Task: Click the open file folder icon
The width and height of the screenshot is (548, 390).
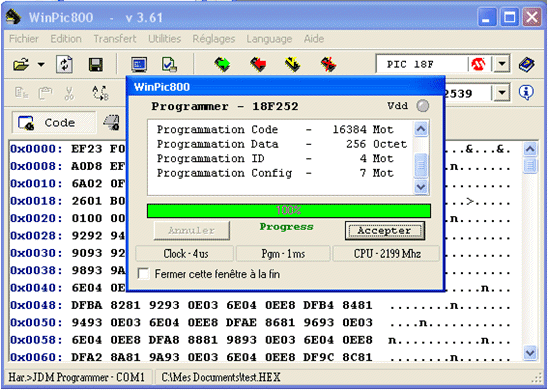Action: point(21,65)
